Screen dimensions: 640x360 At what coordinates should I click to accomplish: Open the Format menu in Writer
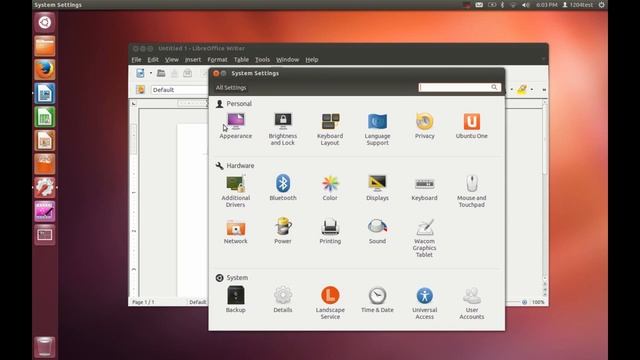217,60
